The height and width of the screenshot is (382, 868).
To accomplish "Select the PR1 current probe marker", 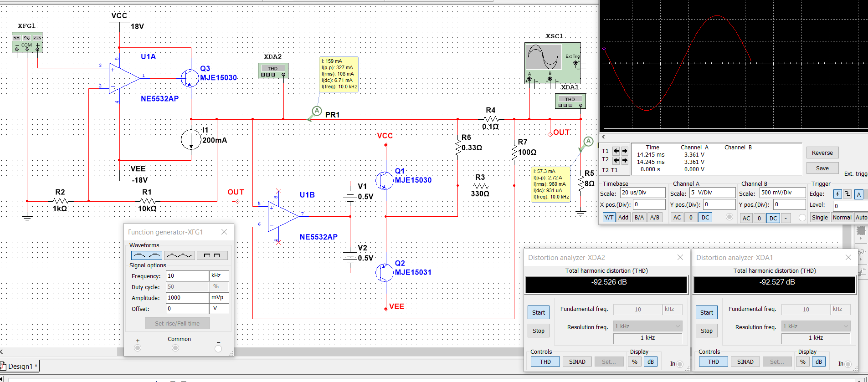I will click(x=317, y=111).
